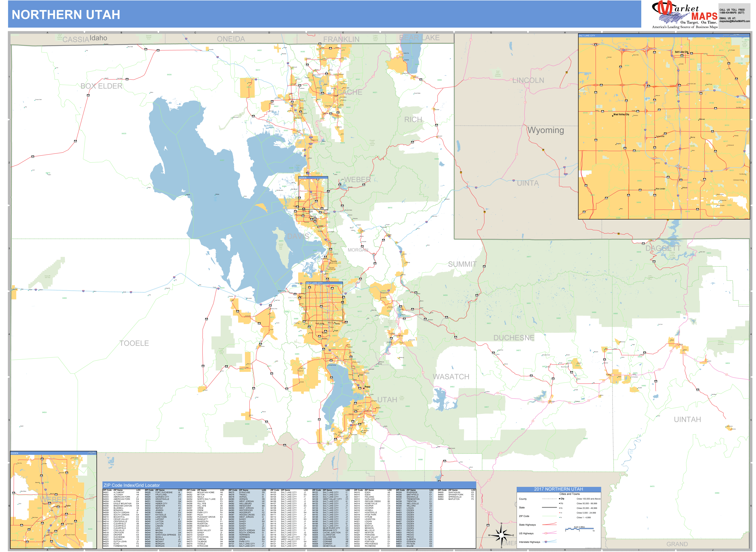The width and height of the screenshot is (756, 552).
Task: Click the red State Highways line swatch
Action: pos(550,525)
